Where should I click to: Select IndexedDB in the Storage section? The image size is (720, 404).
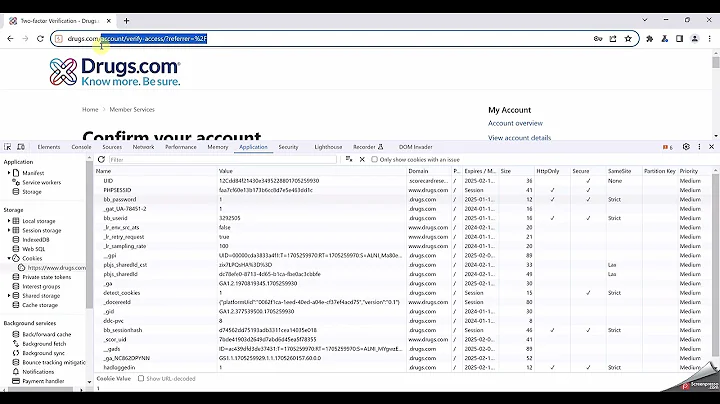[35, 240]
